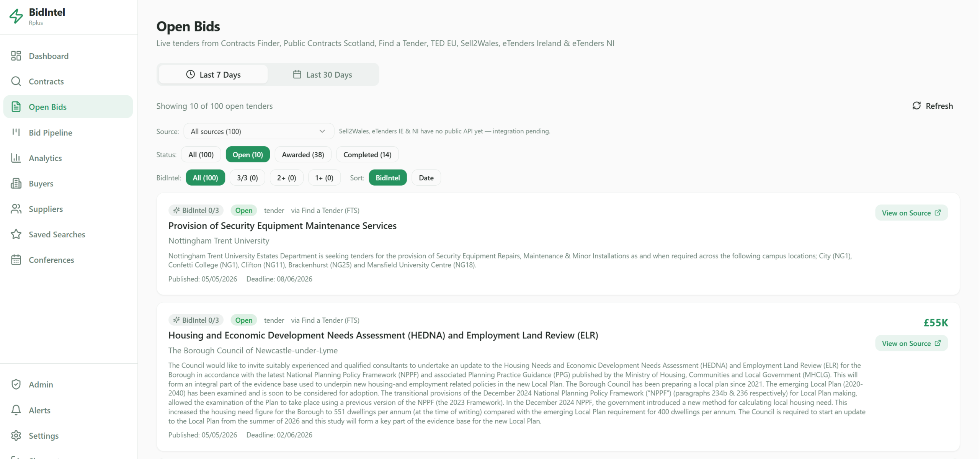The width and height of the screenshot is (980, 459).
Task: Select status filter Open (10)
Action: (x=248, y=155)
